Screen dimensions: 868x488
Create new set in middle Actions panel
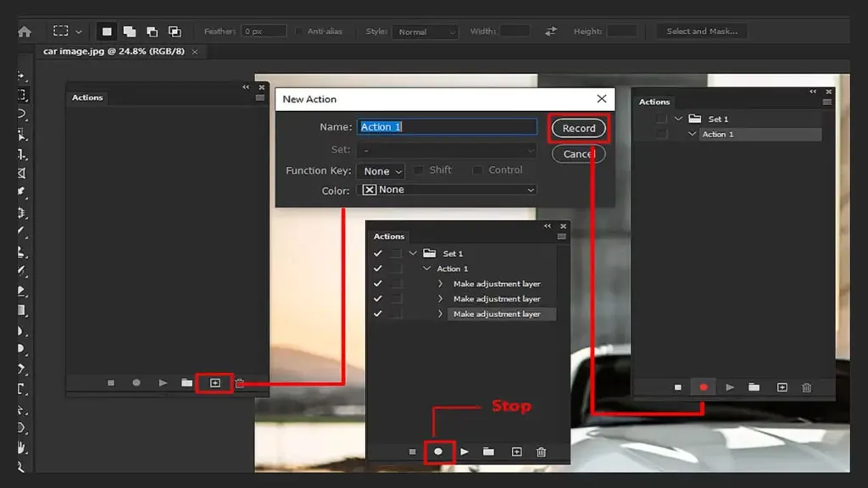489,452
